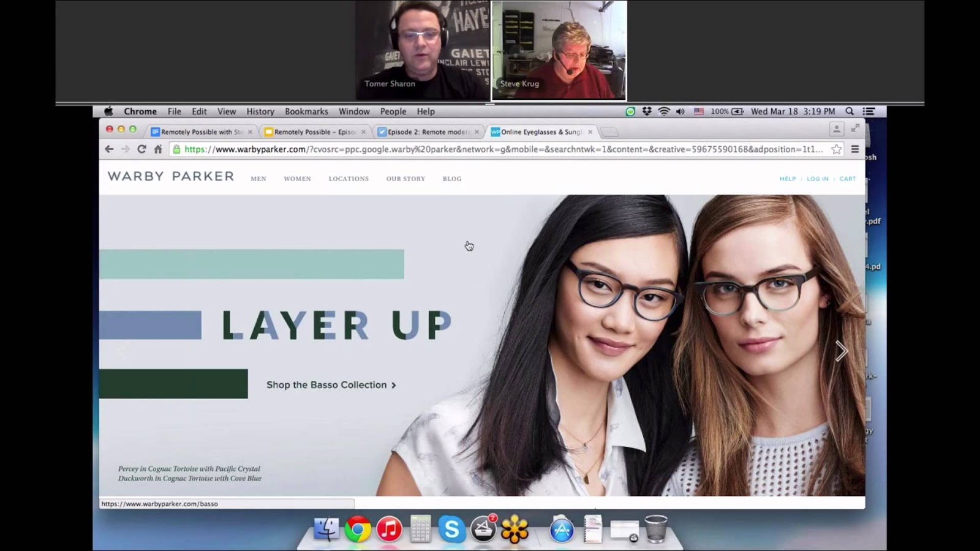The height and width of the screenshot is (551, 980).
Task: Close the 'Online Eyeglasses & Sungl' tab
Action: (x=590, y=132)
